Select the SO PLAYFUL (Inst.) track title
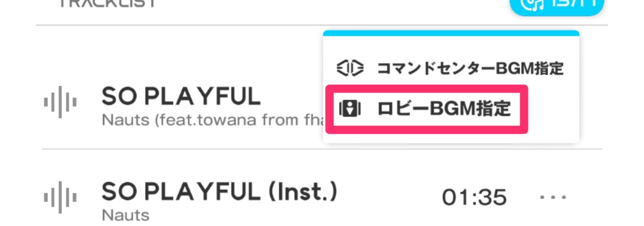Viewport: 644px width, 226px height. coord(219,191)
